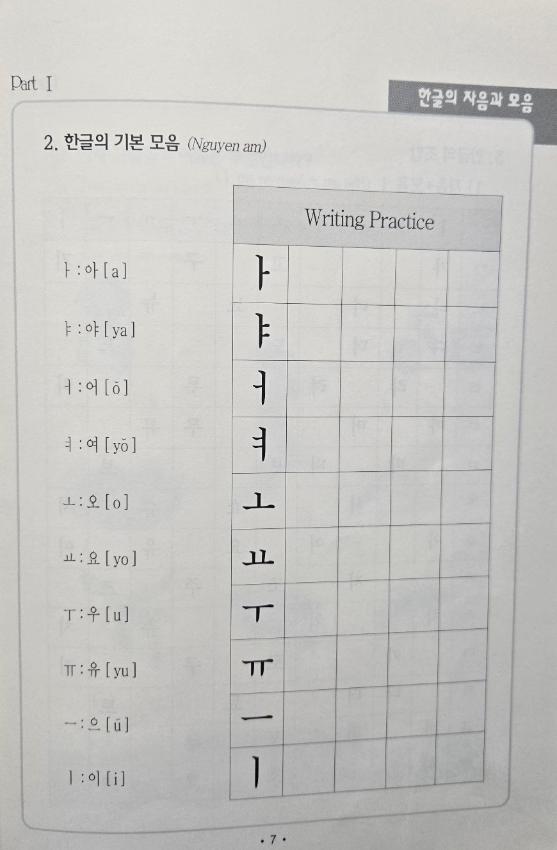Click the page number 7 at bottom
The height and width of the screenshot is (850, 557).
[x=273, y=840]
